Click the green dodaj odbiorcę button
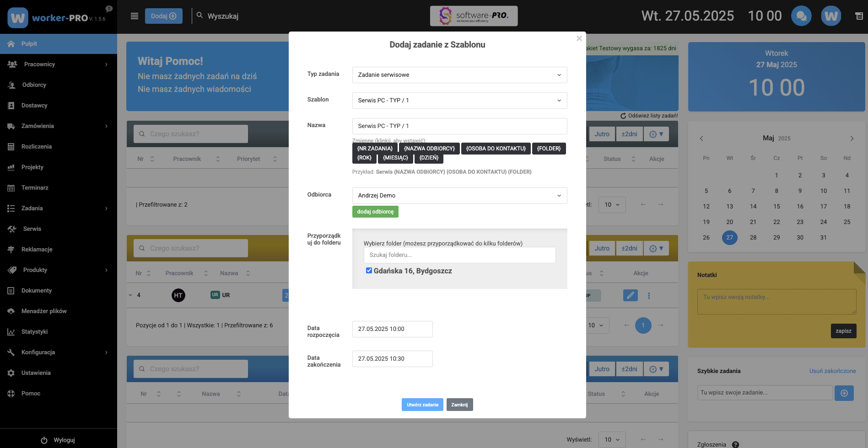Screen dimensions: 868x448 (x=375, y=212)
